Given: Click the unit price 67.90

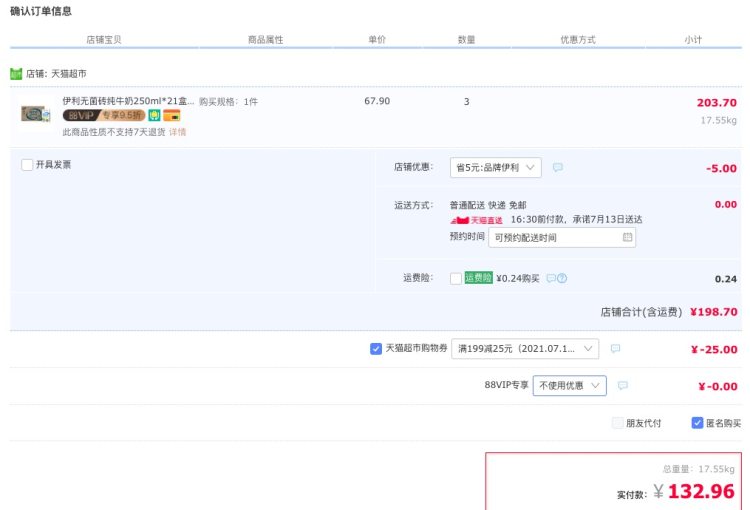Looking at the screenshot, I should pos(377,101).
